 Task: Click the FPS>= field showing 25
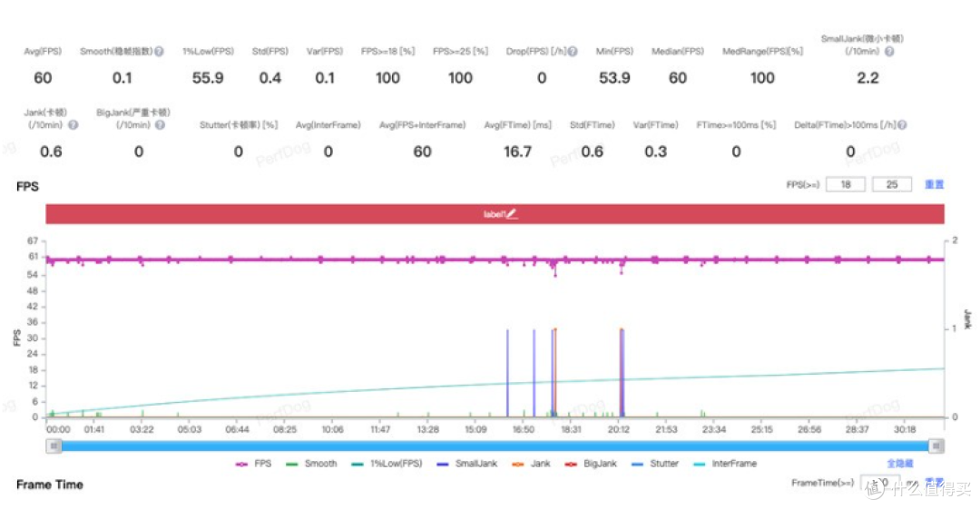[x=892, y=184]
